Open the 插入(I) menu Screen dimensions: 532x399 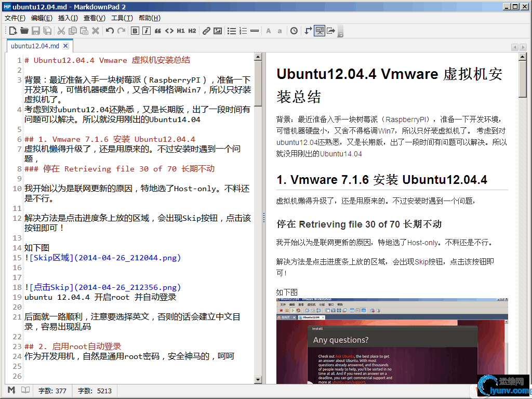point(68,18)
